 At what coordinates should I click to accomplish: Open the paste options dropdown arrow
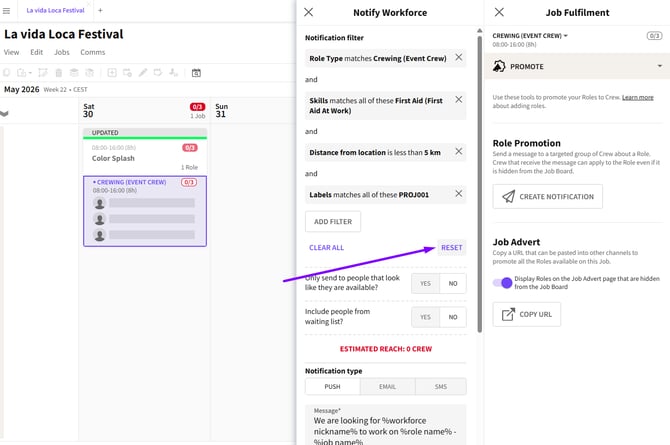(x=30, y=73)
